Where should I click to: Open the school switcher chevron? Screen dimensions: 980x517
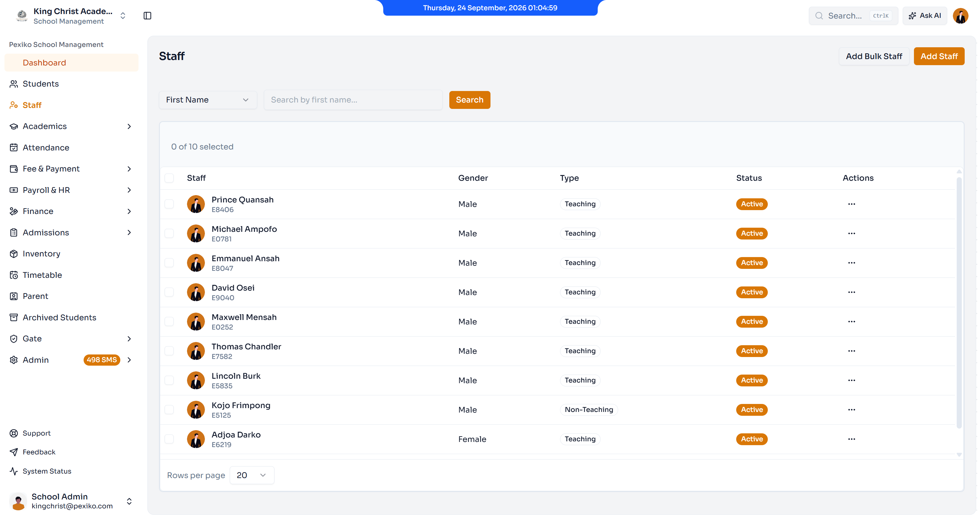(x=123, y=16)
